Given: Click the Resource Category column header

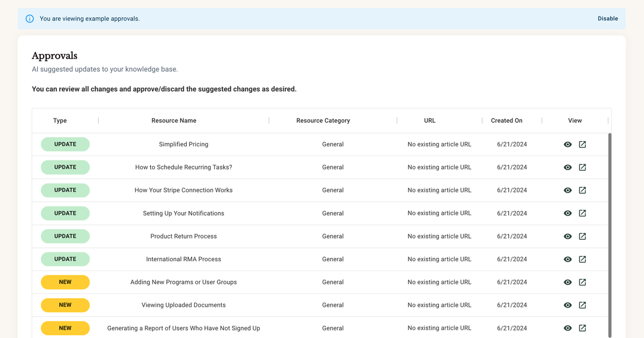Looking at the screenshot, I should (323, 121).
